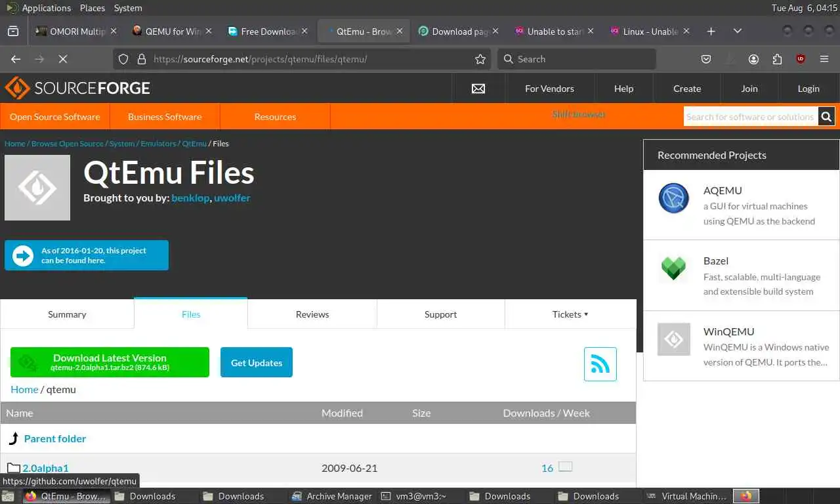Click the RSS feed icon
840x504 pixels.
point(600,364)
